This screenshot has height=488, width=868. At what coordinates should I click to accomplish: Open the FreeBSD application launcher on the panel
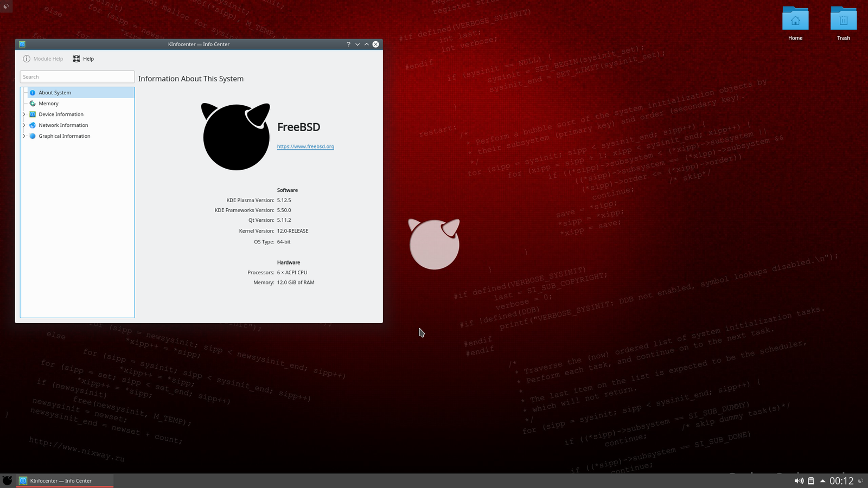(7, 480)
